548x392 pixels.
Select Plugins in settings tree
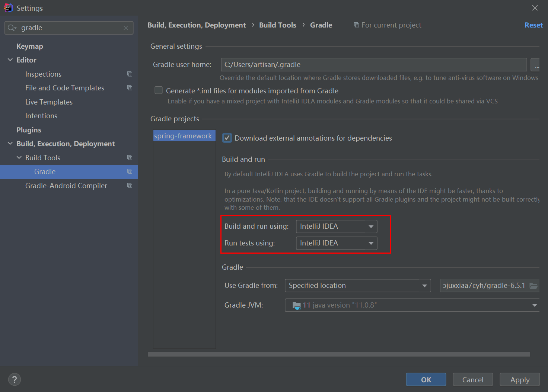pos(29,130)
